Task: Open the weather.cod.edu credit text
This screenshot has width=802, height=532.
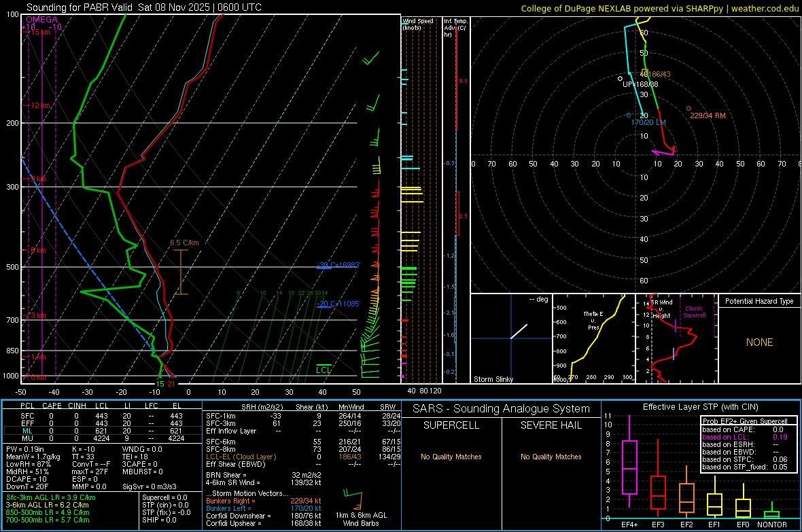Action: tap(765, 8)
